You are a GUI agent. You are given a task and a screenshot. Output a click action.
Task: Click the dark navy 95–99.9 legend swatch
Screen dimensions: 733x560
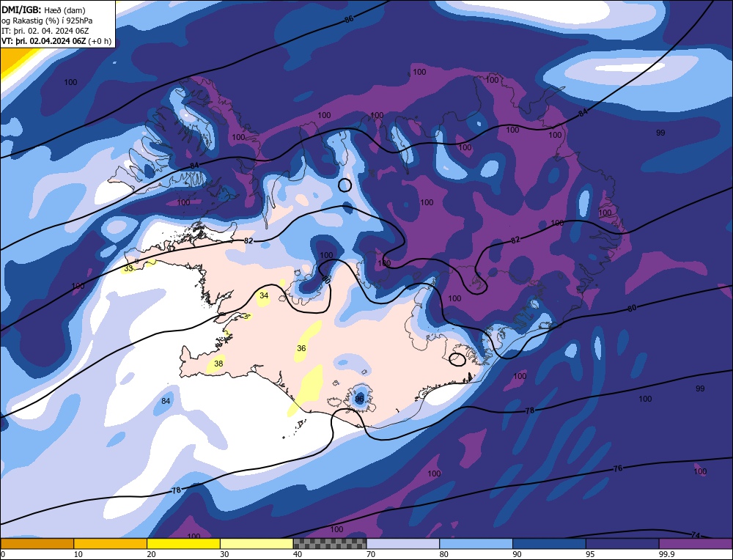[622, 543]
